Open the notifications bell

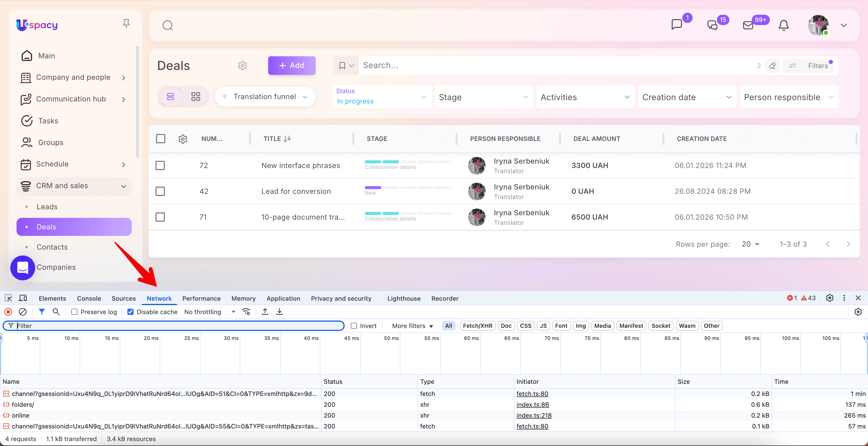[784, 25]
